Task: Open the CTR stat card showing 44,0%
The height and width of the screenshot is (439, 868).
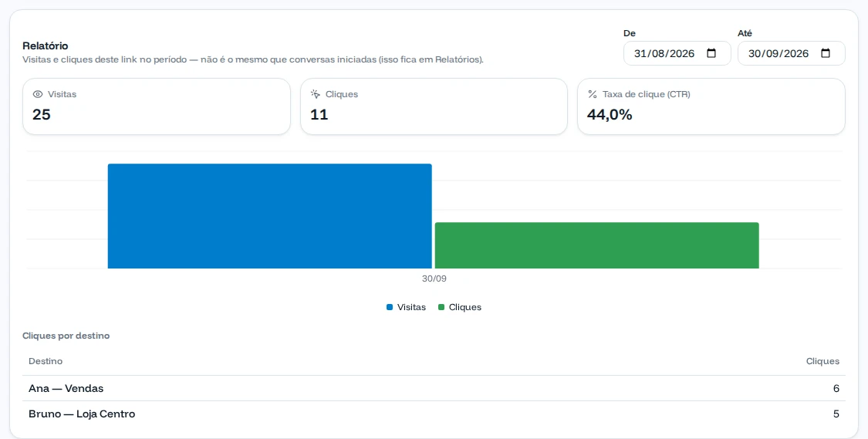Action: pos(711,106)
